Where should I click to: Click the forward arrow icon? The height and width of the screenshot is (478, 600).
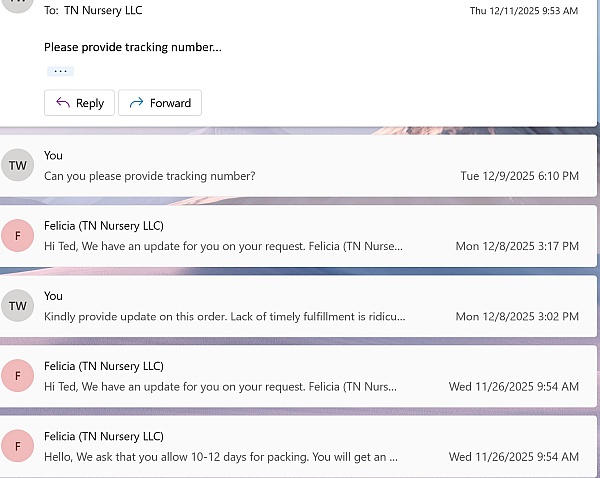[136, 103]
